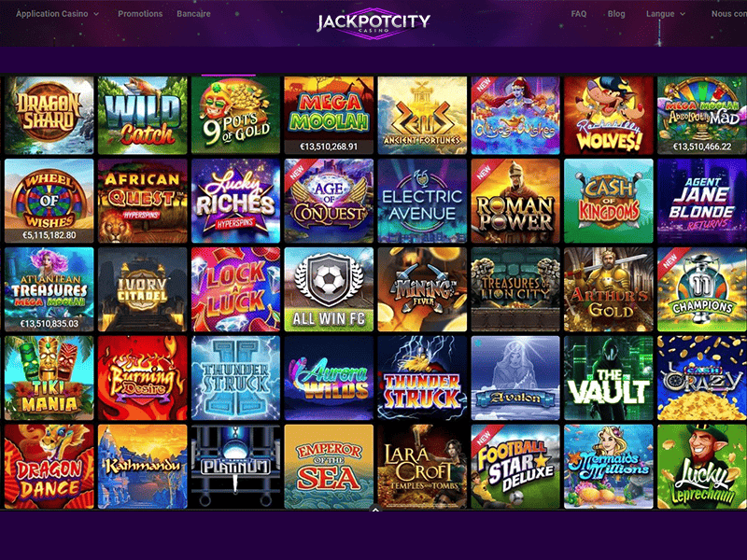This screenshot has height=560, width=747.
Task: Play the Thunderstruck II slot
Action: point(236,378)
